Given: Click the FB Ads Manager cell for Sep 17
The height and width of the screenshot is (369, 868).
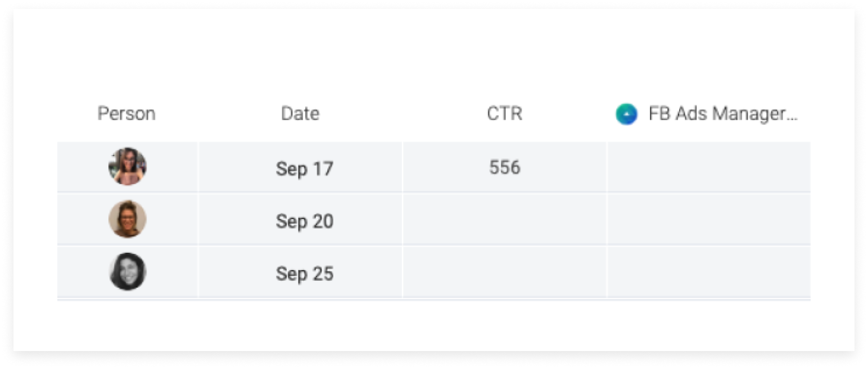Looking at the screenshot, I should pyautogui.click(x=709, y=167).
